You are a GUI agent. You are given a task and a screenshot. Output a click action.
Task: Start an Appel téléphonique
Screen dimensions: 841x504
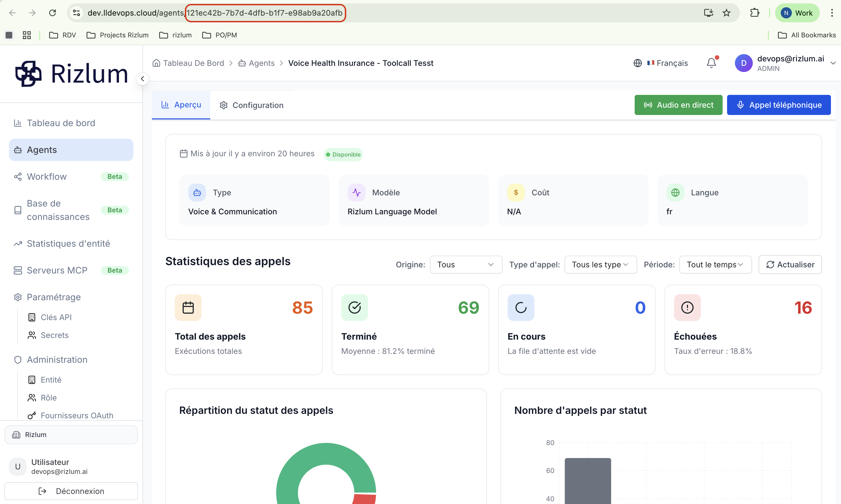[779, 105]
